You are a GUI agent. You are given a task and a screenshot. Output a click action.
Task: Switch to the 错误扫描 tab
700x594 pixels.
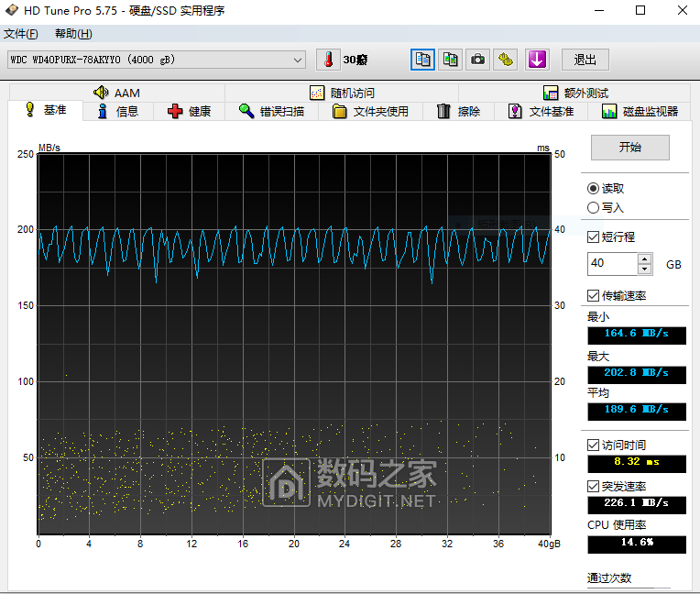271,111
